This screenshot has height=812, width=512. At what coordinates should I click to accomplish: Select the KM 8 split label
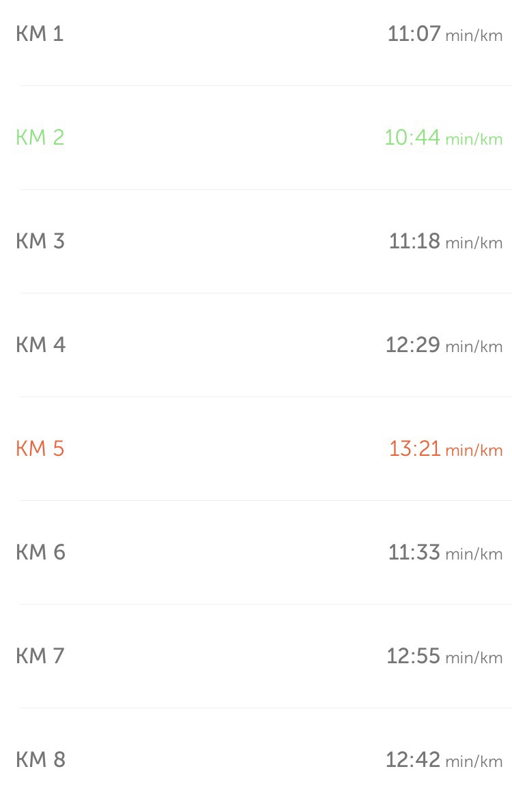coord(40,760)
